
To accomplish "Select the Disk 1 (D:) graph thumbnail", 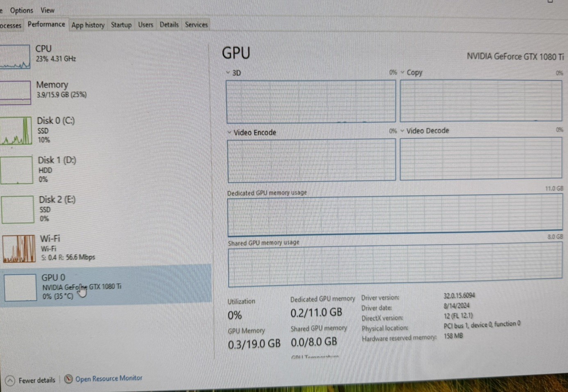I will coord(16,170).
